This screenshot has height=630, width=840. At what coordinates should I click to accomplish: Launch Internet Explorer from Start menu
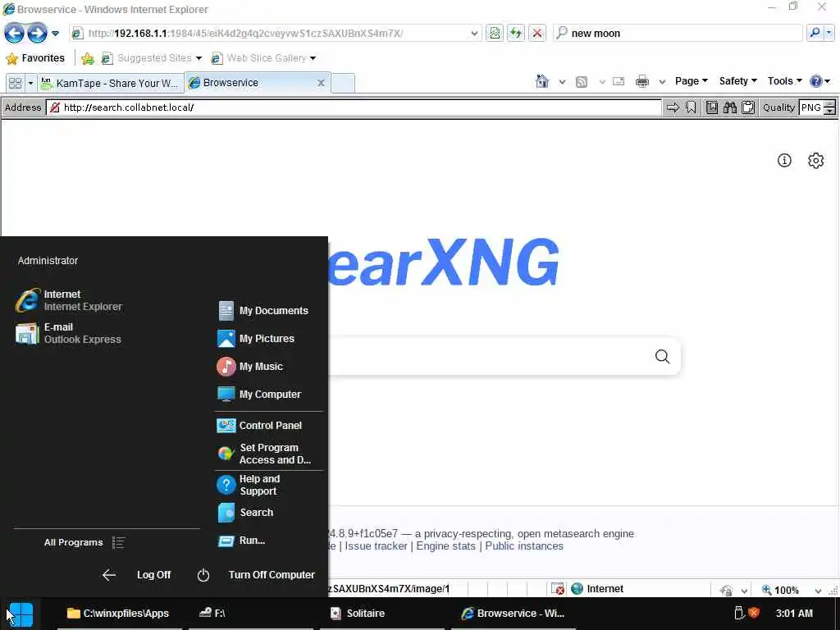pos(70,300)
